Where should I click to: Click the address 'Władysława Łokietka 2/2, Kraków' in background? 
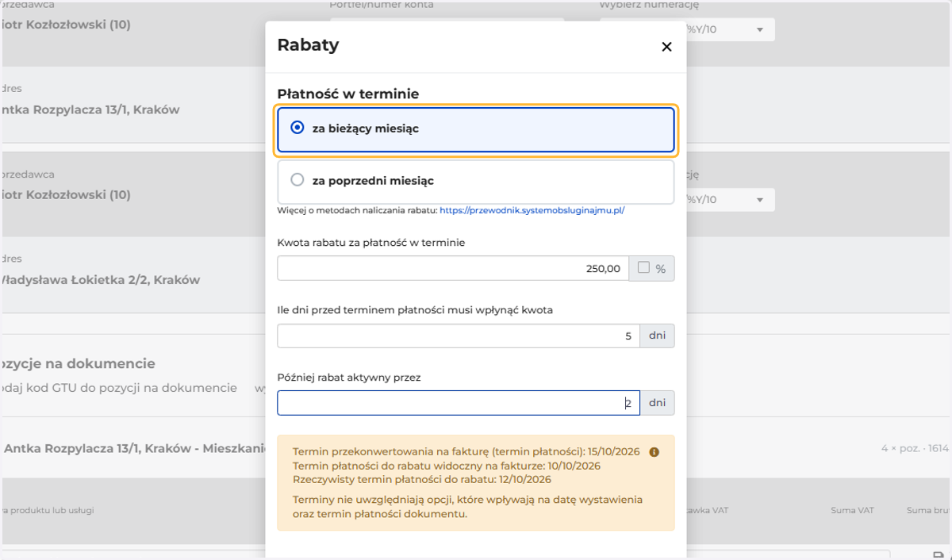pyautogui.click(x=99, y=279)
